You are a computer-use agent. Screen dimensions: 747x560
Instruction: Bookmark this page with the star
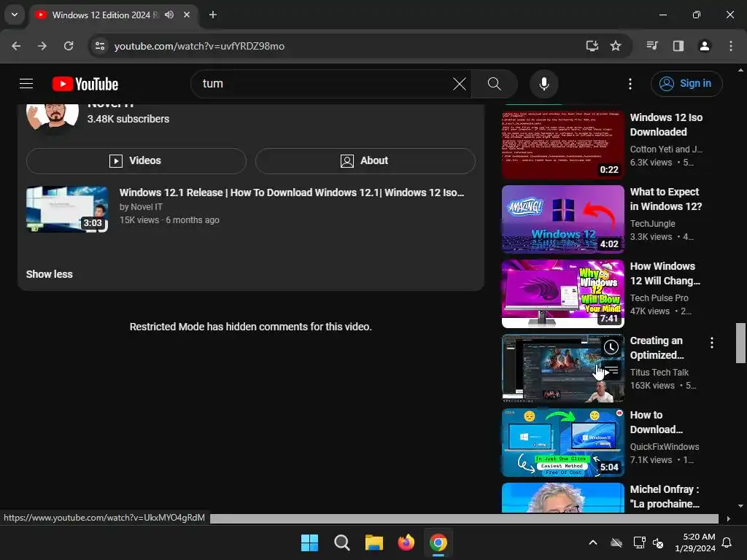[x=616, y=46]
